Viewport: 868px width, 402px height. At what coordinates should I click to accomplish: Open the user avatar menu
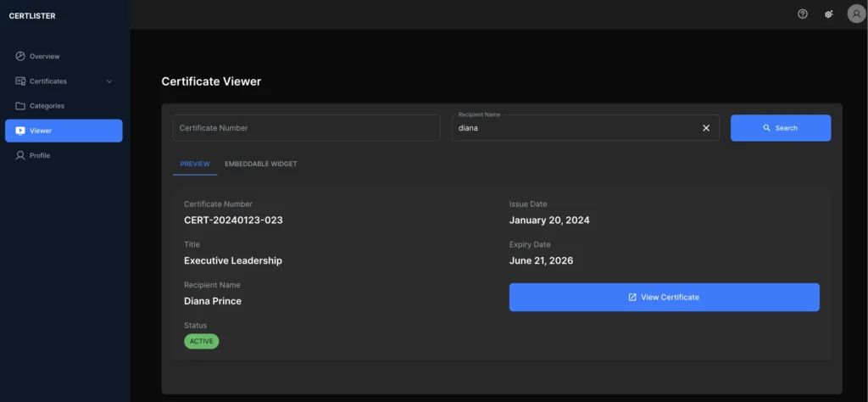tap(856, 14)
